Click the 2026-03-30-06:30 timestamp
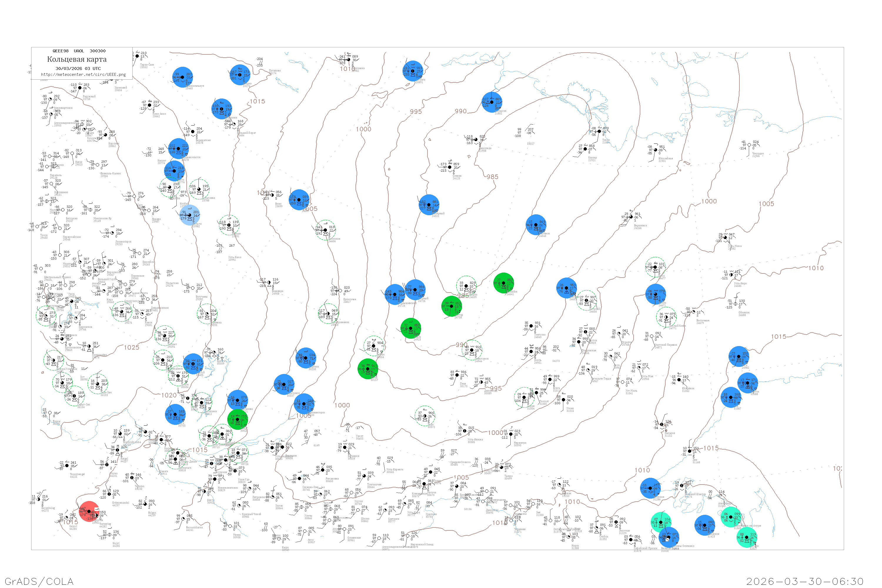 (x=805, y=581)
